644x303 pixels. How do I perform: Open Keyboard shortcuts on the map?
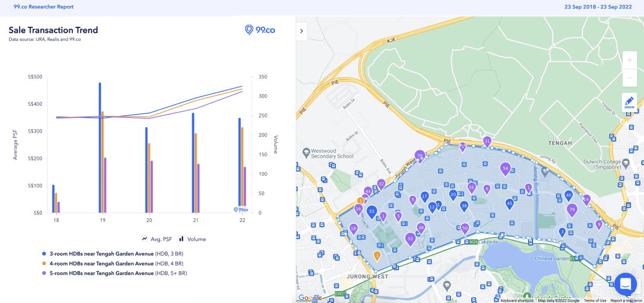(x=517, y=300)
